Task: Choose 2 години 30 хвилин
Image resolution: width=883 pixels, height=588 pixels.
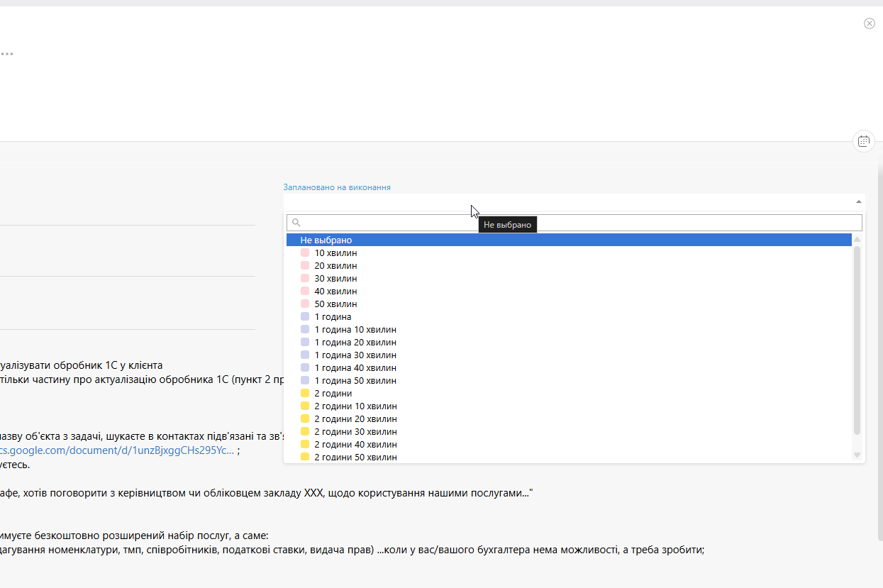Action: pyautogui.click(x=569, y=431)
